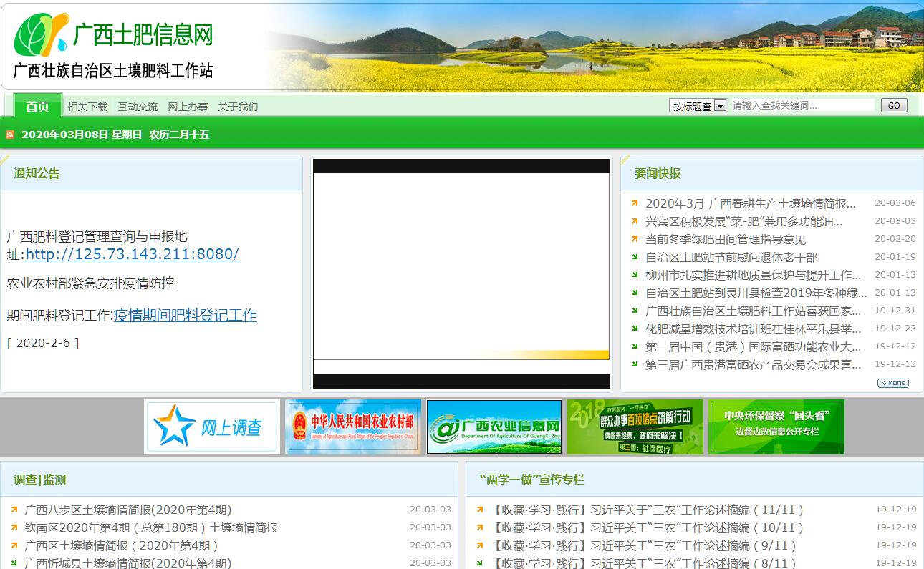Select the 首页 navigation tab
Screen dimensions: 924x569
click(x=38, y=107)
